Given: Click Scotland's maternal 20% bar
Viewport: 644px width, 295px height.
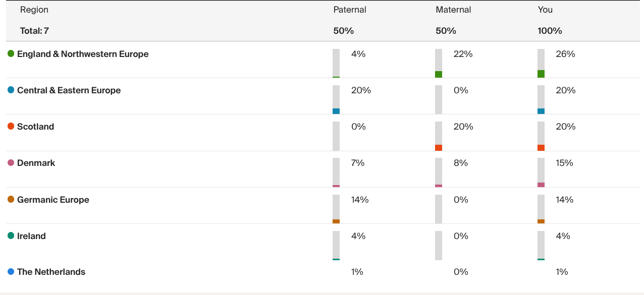Looking at the screenshot, I should pos(439,136).
